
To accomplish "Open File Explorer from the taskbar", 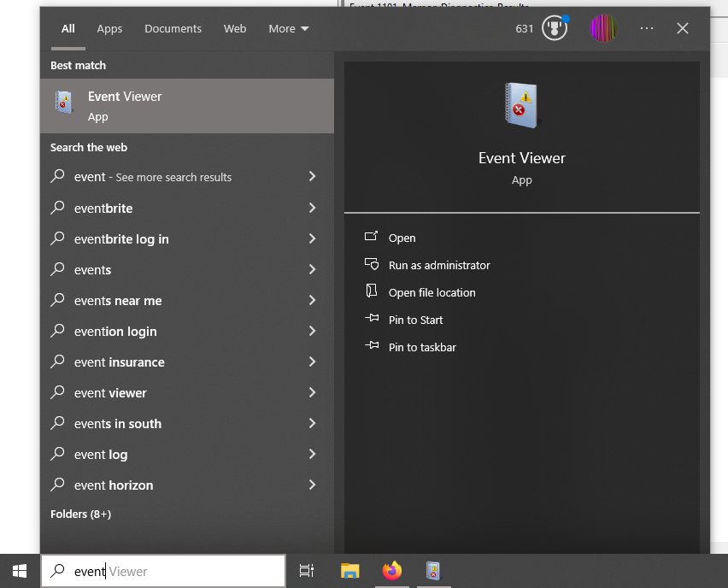I will pos(349,570).
